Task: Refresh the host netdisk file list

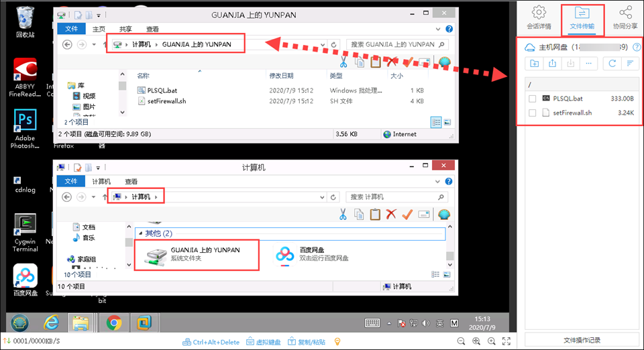Action: [612, 63]
